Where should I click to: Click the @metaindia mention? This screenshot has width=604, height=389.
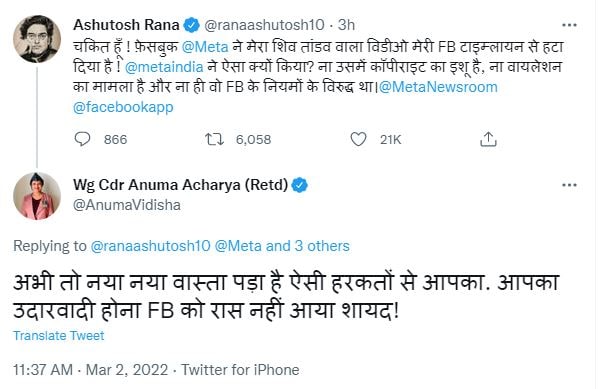pyautogui.click(x=164, y=67)
